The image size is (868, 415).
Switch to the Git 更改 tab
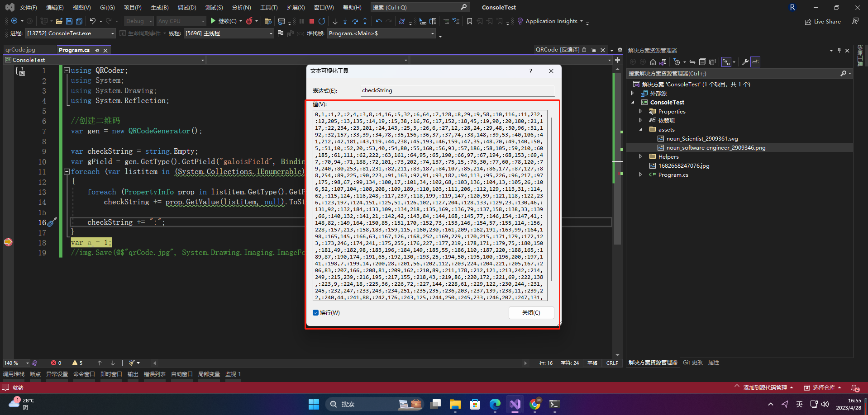[693, 363]
